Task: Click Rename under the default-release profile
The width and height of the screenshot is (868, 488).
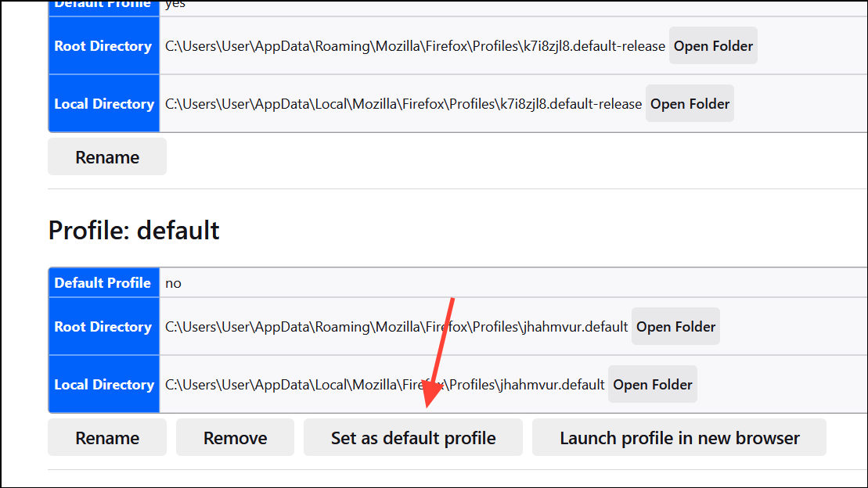Action: [x=107, y=157]
